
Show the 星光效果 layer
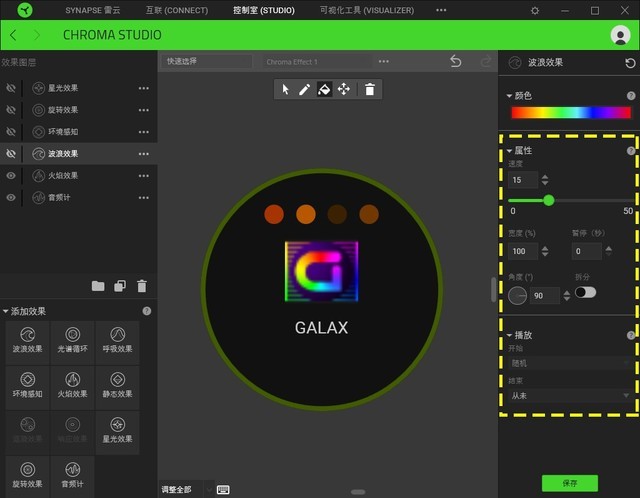pyautogui.click(x=11, y=88)
